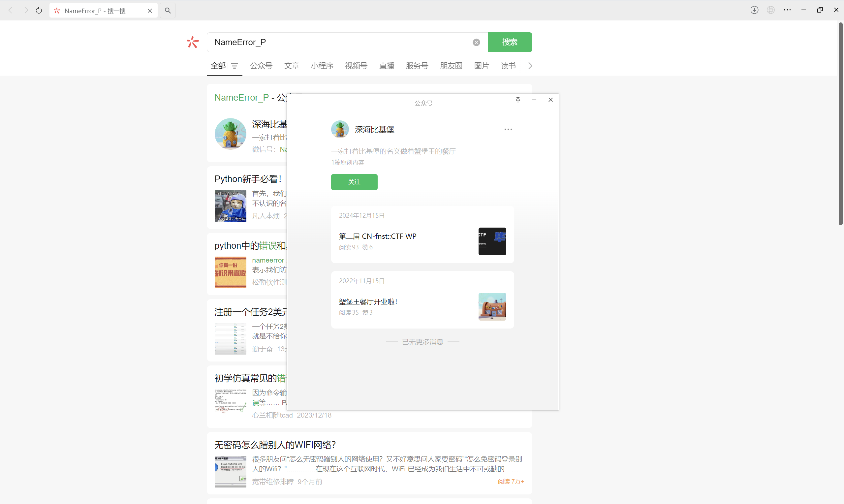
Task: Reload the page with the refresh icon
Action: 39,11
